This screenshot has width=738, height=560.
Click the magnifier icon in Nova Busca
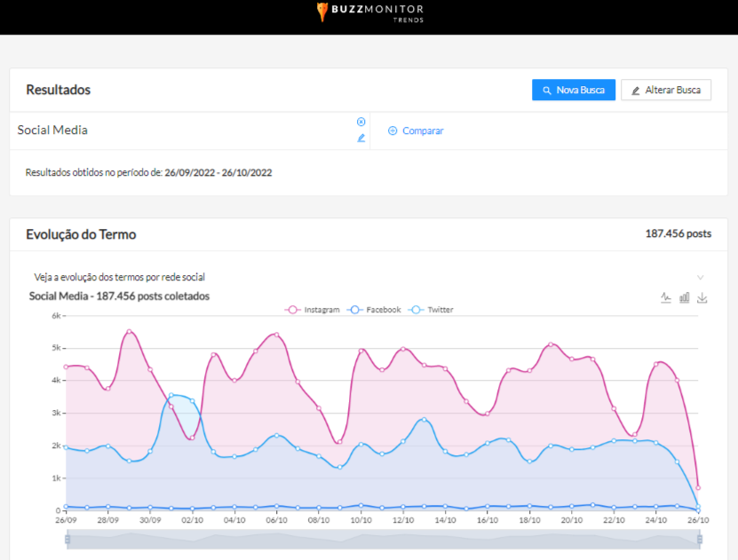(547, 91)
